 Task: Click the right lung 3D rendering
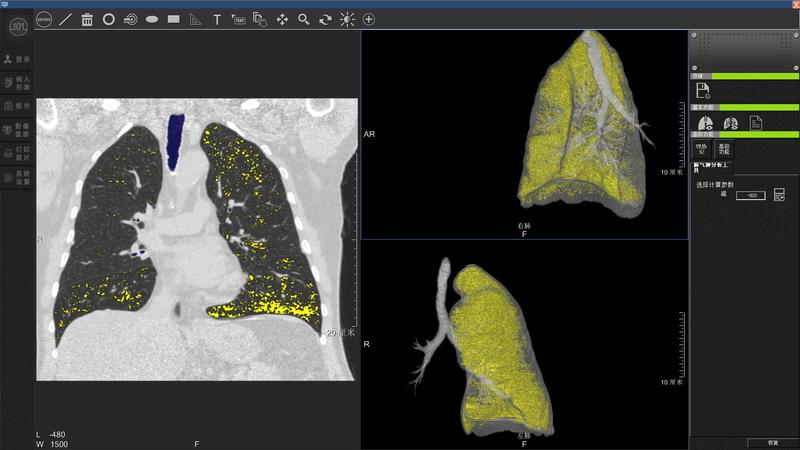coord(583,125)
